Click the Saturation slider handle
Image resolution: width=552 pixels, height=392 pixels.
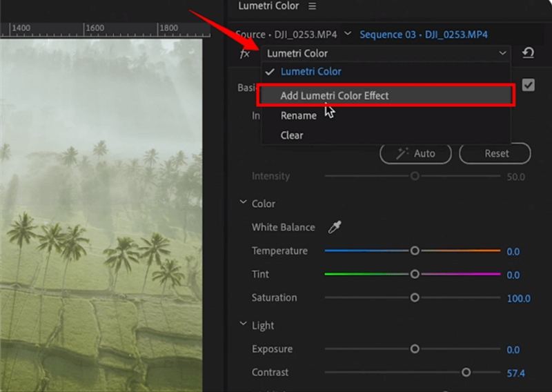pos(415,297)
